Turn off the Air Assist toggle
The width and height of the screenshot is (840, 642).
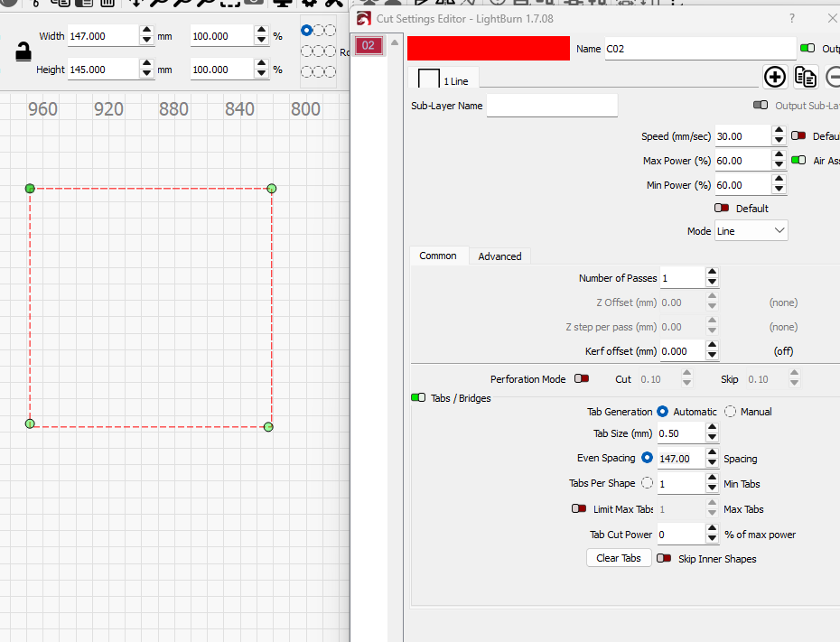[798, 161]
